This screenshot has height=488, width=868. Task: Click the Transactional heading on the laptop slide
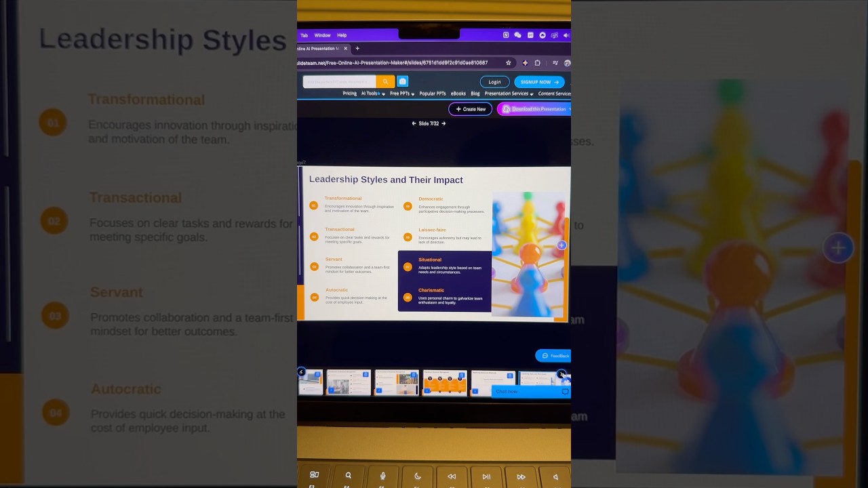click(x=340, y=229)
